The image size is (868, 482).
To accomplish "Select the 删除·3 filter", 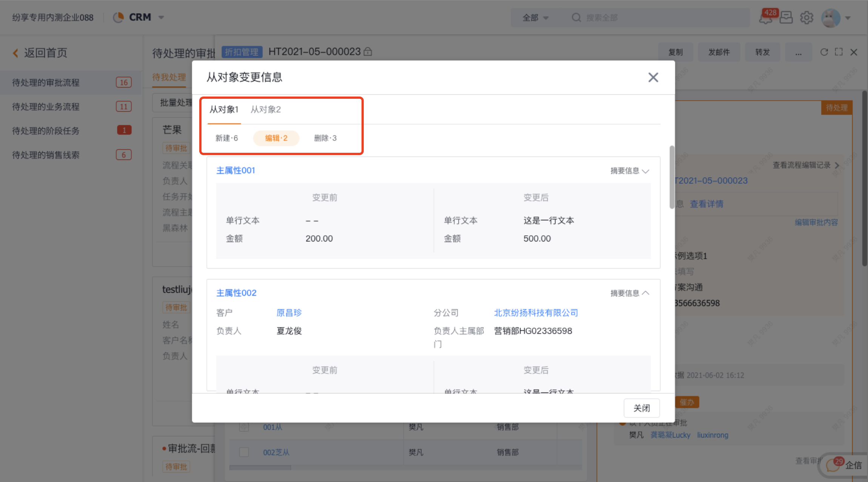I will pos(325,138).
